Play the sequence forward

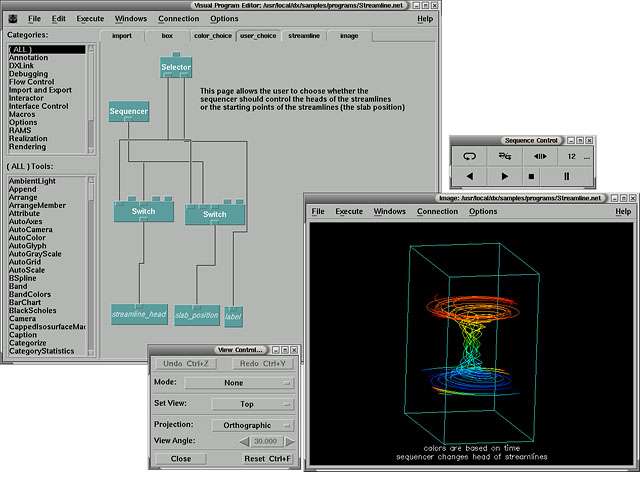(504, 177)
